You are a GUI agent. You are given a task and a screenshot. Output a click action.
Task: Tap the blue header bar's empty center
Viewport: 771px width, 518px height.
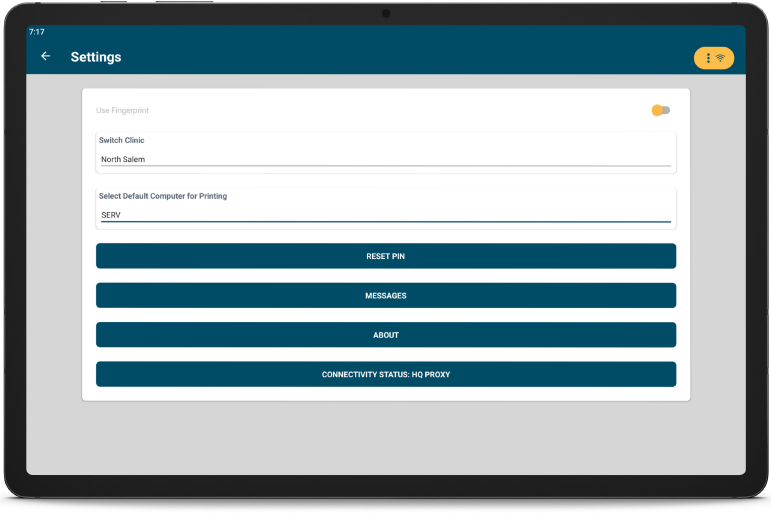pyautogui.click(x=400, y=57)
